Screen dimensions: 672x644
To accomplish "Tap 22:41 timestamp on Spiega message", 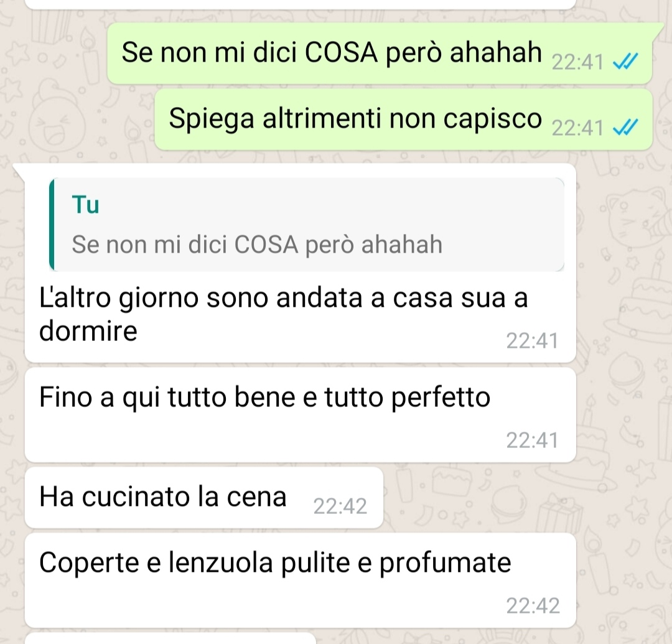I will [x=577, y=128].
